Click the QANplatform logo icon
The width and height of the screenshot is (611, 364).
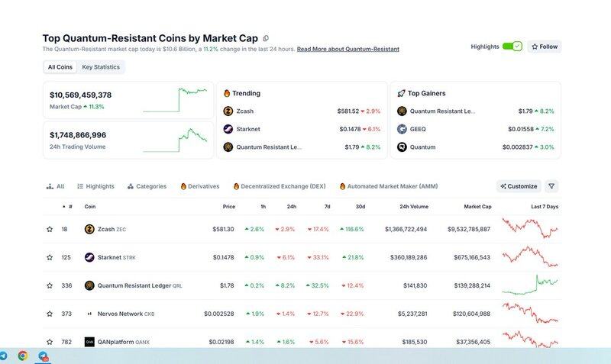(89, 342)
